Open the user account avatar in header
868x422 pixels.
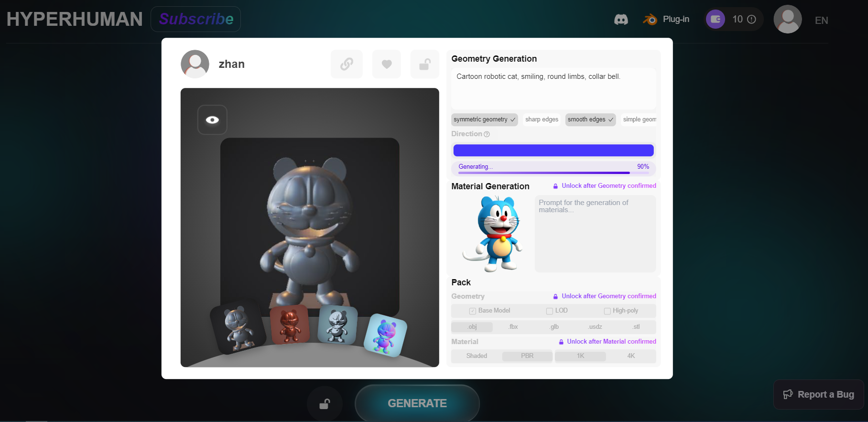[x=788, y=19]
